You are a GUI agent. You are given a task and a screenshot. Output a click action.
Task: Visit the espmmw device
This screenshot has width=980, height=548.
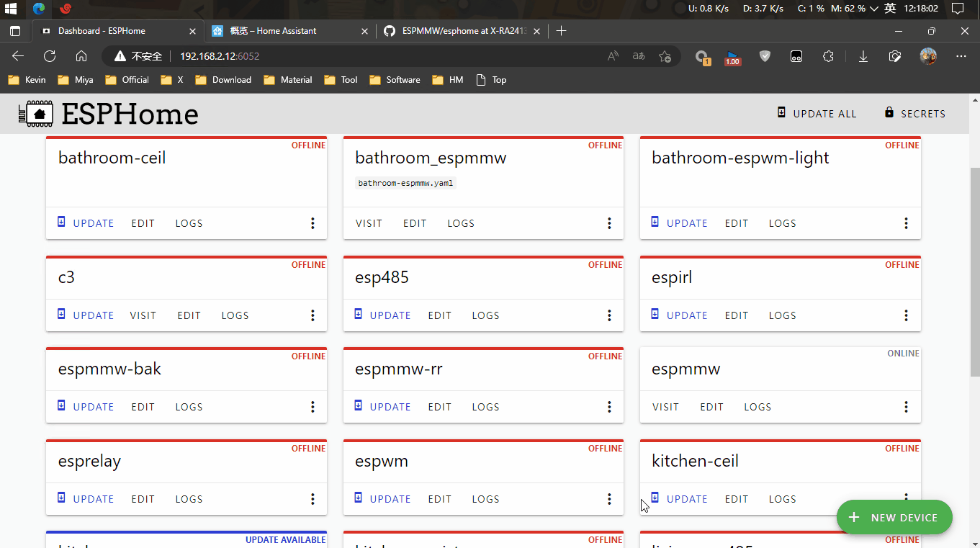(x=665, y=407)
